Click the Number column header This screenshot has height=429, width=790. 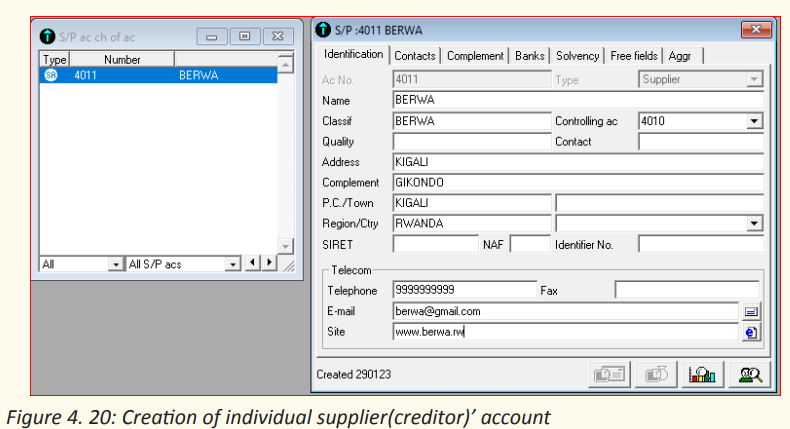pyautogui.click(x=122, y=59)
